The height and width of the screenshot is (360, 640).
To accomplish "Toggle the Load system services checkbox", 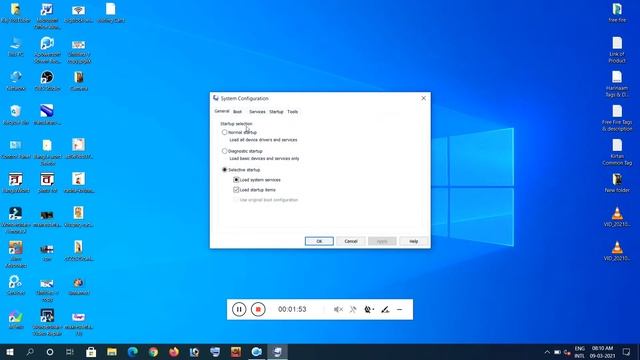I will pyautogui.click(x=236, y=180).
